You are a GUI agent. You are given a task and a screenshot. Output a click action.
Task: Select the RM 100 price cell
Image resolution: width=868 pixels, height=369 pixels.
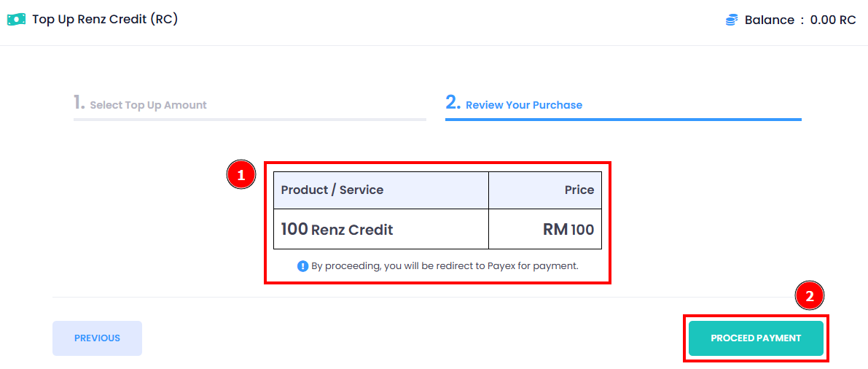(544, 230)
